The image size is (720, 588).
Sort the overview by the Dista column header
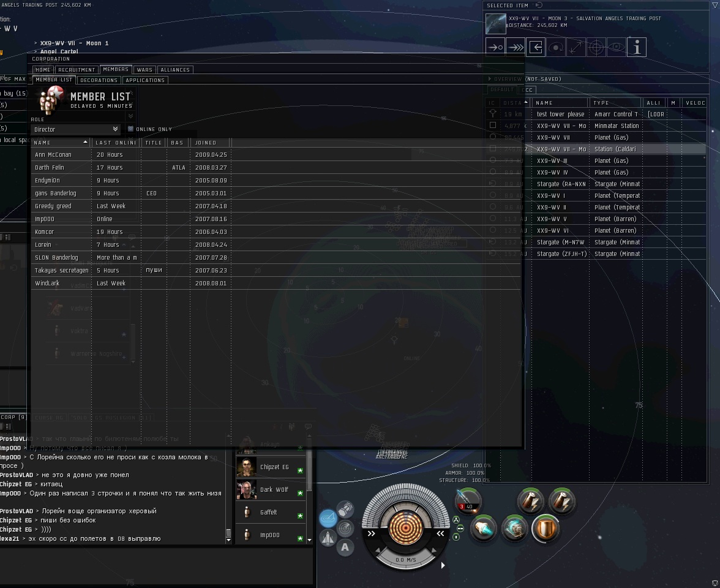pos(514,103)
